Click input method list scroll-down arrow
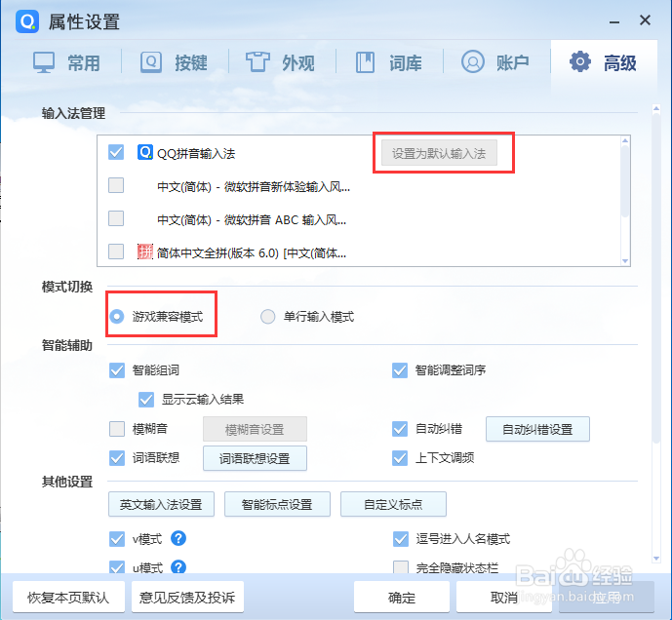Screen dimensions: 672x620 click(x=625, y=261)
